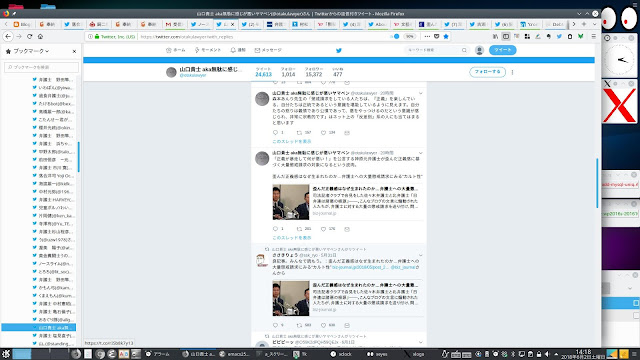This screenshot has width=640, height=360.
Task: Close the active Twitter tab
Action: [233, 24]
